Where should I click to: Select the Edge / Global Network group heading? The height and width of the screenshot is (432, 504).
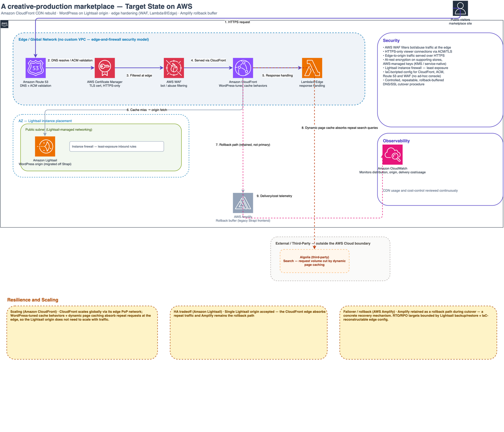pos(83,40)
